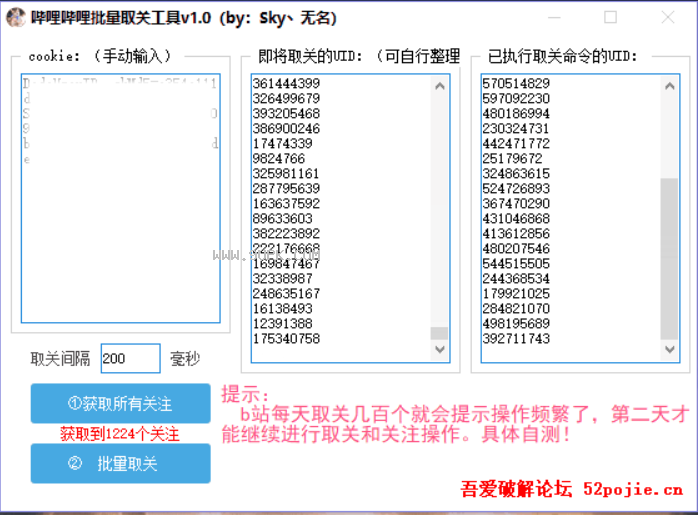Click the ② 批量取关 button
The image size is (698, 515).
pyautogui.click(x=121, y=463)
